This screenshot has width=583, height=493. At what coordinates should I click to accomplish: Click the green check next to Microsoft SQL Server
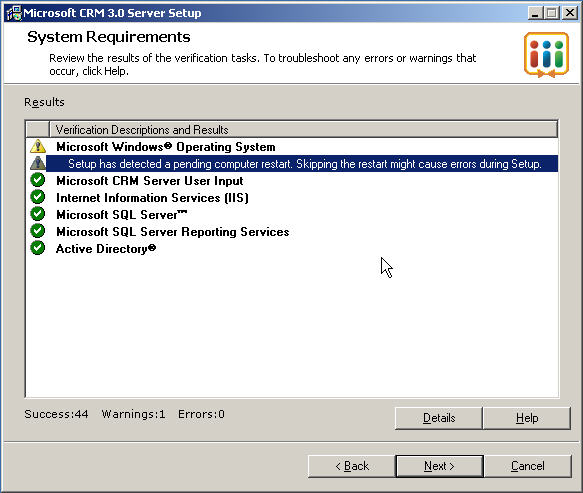point(38,214)
